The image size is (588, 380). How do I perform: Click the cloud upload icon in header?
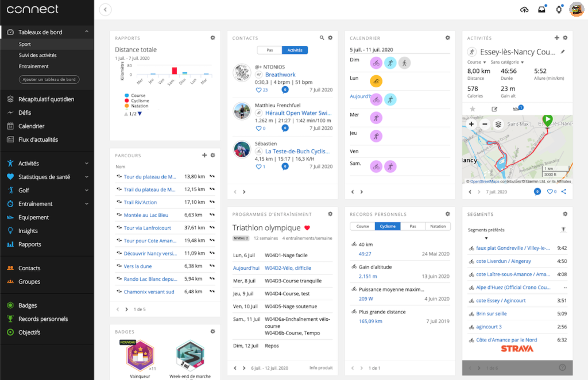pyautogui.click(x=524, y=9)
